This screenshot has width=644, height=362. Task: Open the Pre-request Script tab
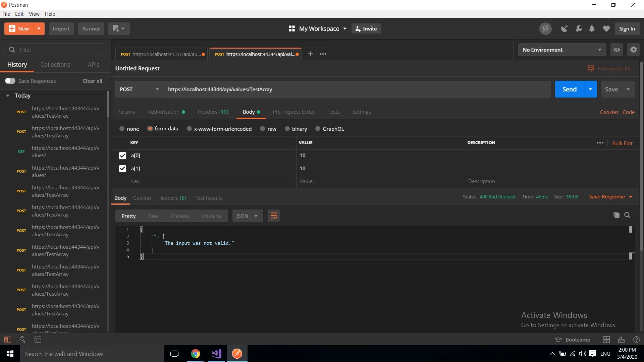(293, 112)
